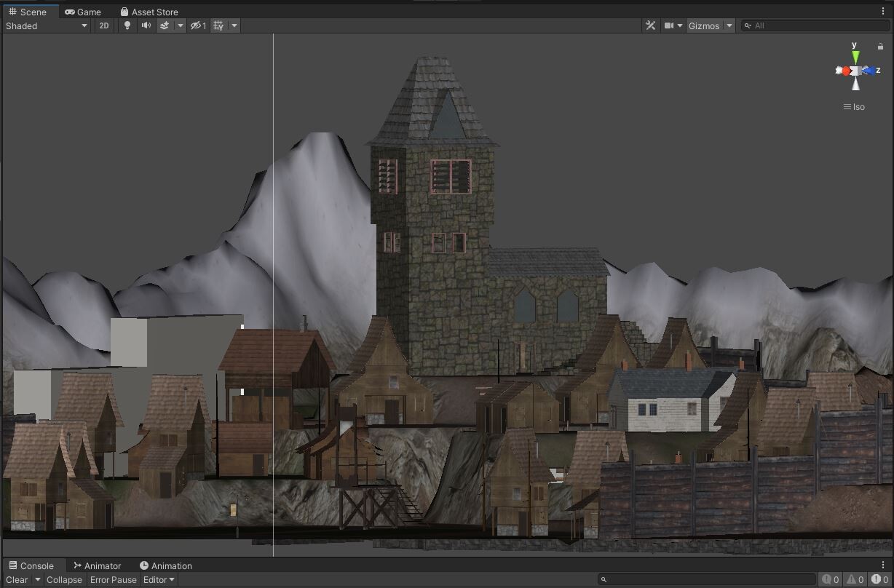The height and width of the screenshot is (588, 894).
Task: Open the Asset Store tab
Action: [149, 12]
